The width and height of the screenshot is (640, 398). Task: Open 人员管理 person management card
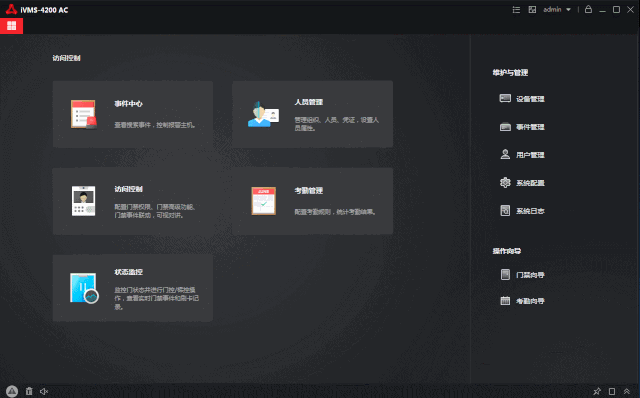pyautogui.click(x=312, y=114)
